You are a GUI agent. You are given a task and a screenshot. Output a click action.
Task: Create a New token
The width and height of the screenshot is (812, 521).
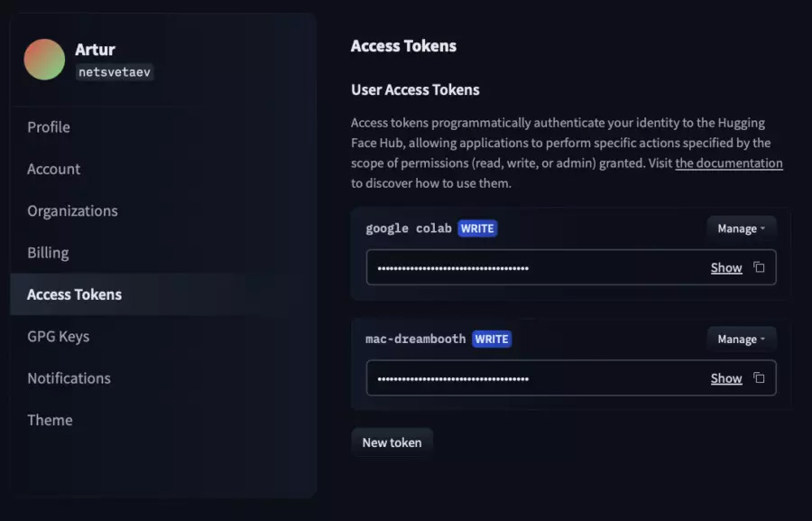392,442
